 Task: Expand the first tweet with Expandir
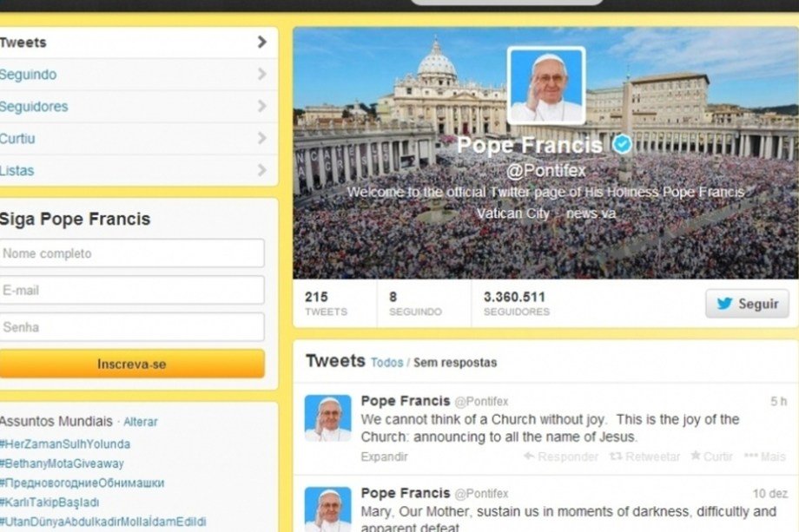[x=384, y=456]
